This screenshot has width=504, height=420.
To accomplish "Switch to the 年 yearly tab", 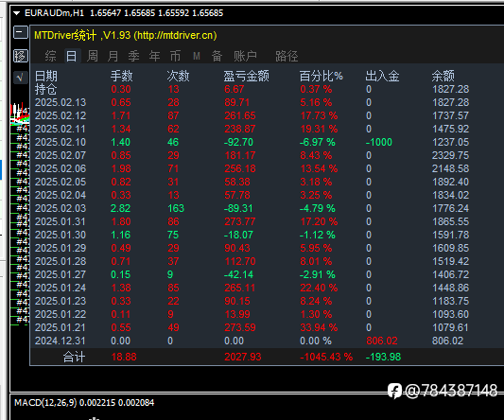I will (x=155, y=56).
